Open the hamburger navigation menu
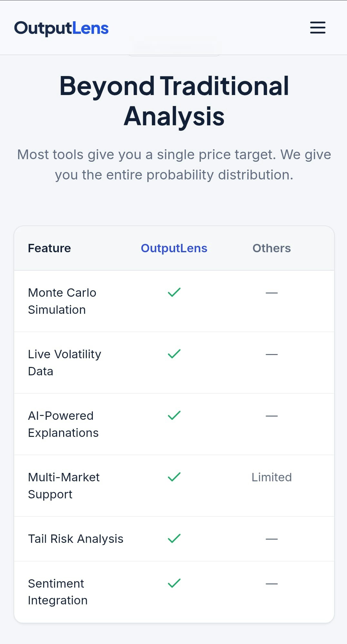This screenshot has width=347, height=644. point(317,28)
